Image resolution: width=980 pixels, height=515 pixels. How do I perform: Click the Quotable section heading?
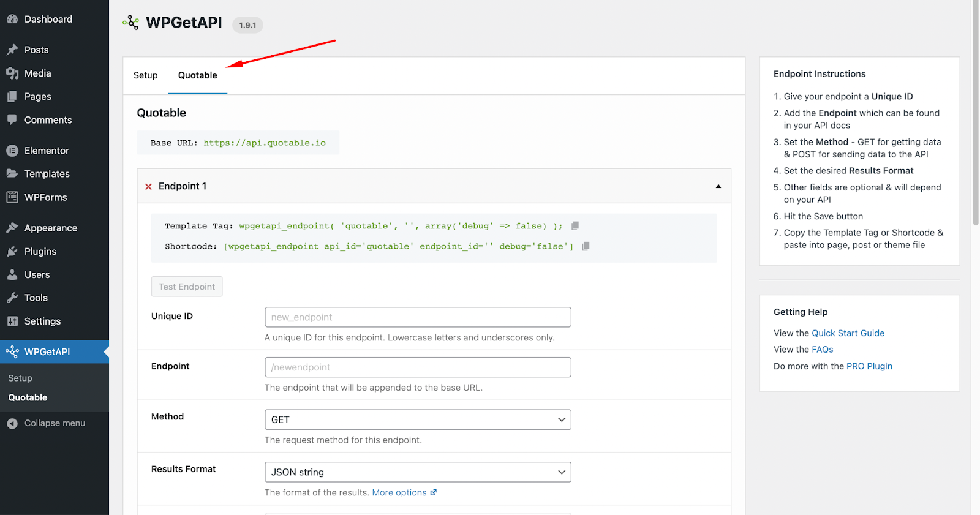[x=162, y=113]
